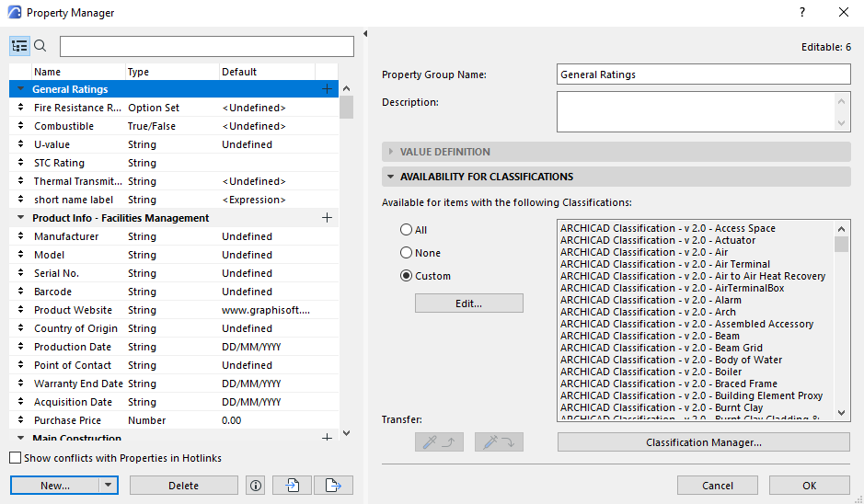Click the property information icon button
The height and width of the screenshot is (504, 864).
click(x=255, y=486)
